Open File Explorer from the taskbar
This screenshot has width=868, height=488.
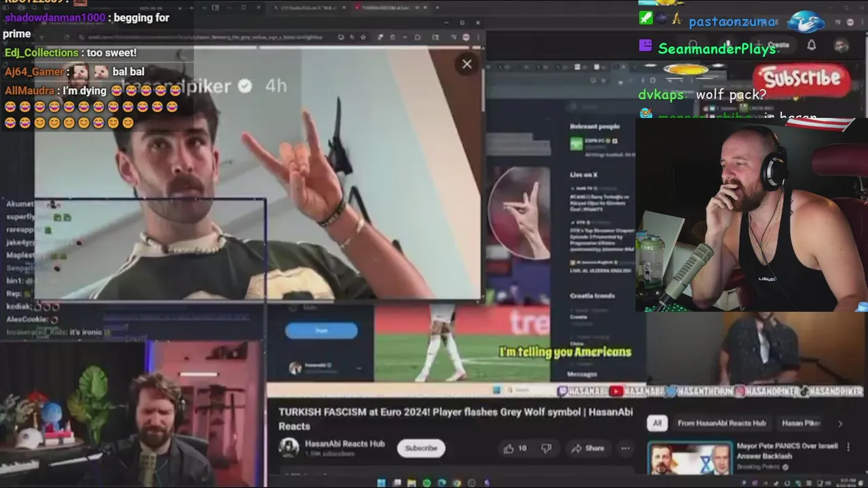[412, 483]
